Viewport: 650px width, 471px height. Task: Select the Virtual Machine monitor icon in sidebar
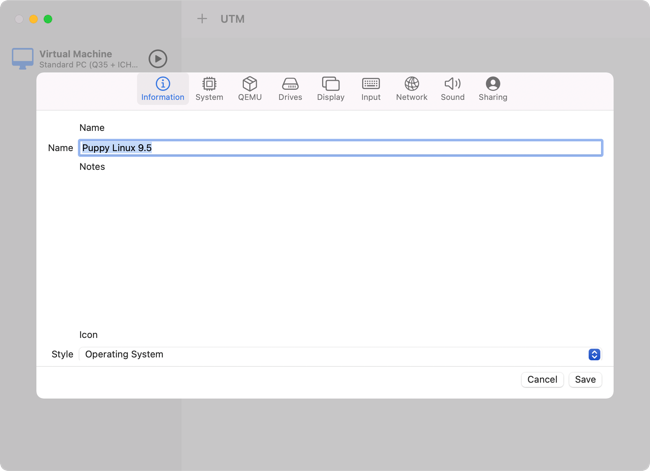tap(22, 58)
